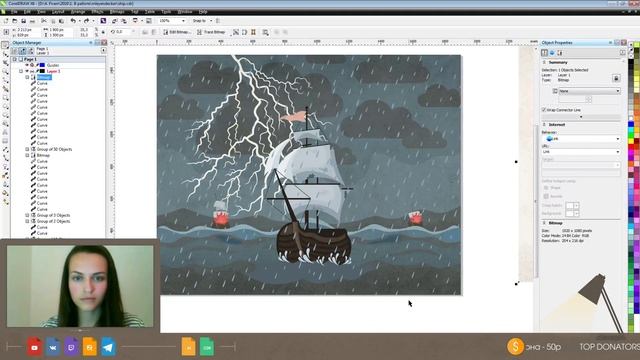Collapse the Page 1 tree node
The image size is (640, 360).
(x=15, y=59)
